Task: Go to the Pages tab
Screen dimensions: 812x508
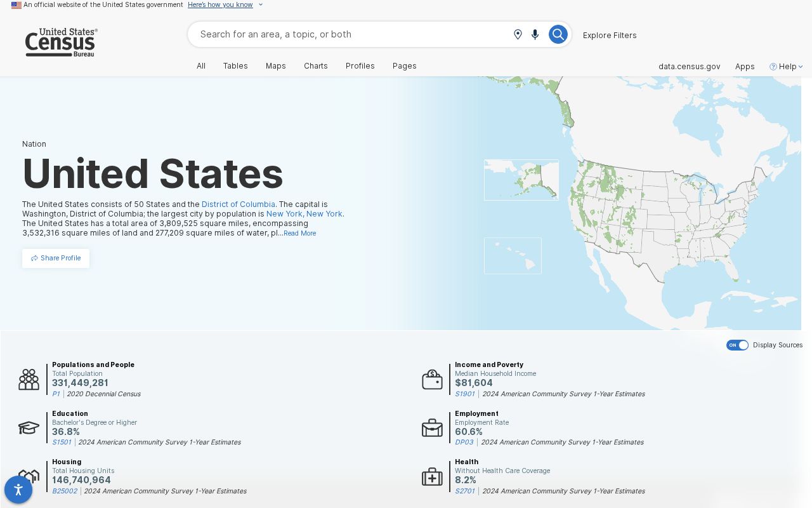Action: click(x=405, y=66)
